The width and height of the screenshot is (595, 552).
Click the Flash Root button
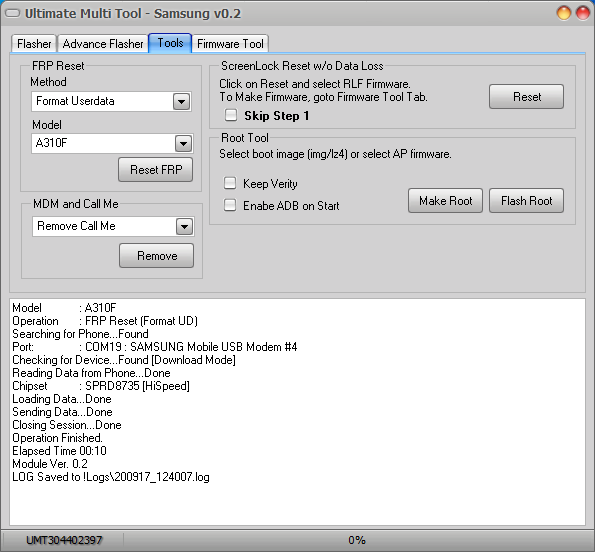click(526, 201)
